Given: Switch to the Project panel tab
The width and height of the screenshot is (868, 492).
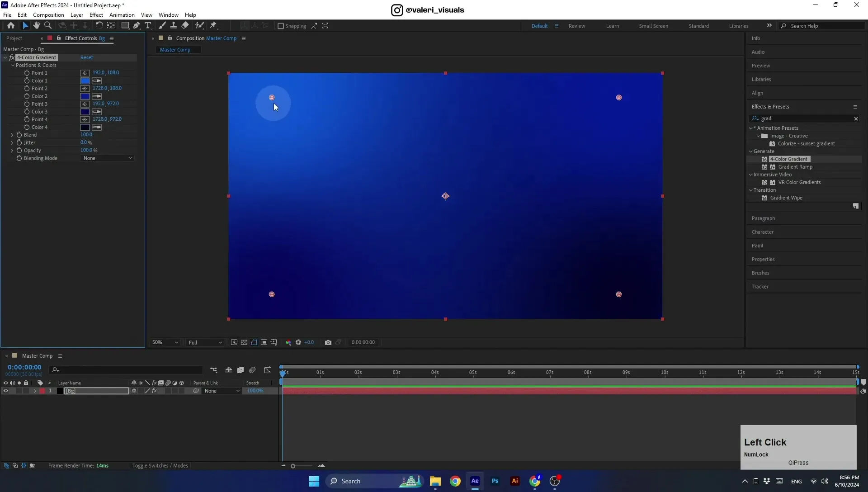Looking at the screenshot, I should (x=14, y=38).
